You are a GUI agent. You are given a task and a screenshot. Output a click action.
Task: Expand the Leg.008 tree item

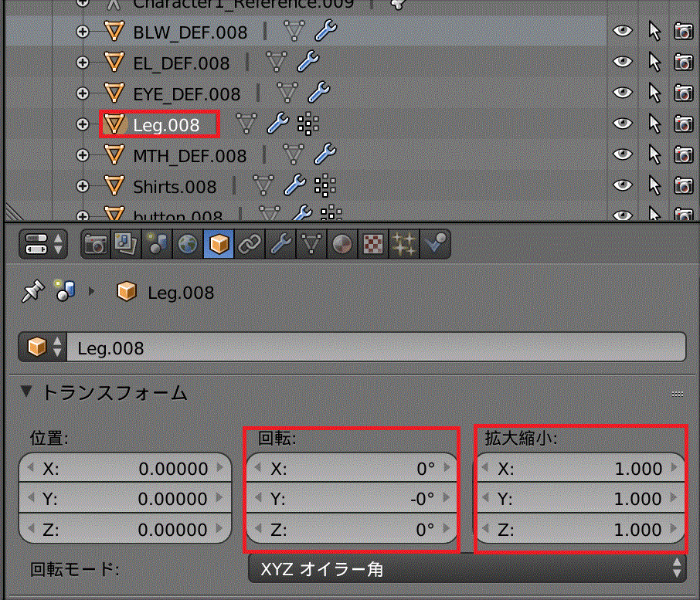[x=83, y=124]
